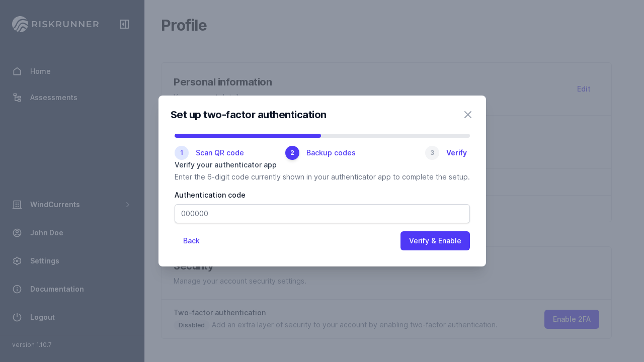Collapse the sidebar panel icon

click(x=124, y=24)
